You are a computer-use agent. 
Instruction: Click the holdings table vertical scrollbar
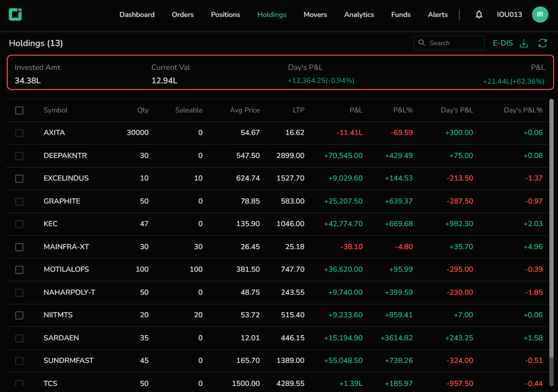click(551, 228)
